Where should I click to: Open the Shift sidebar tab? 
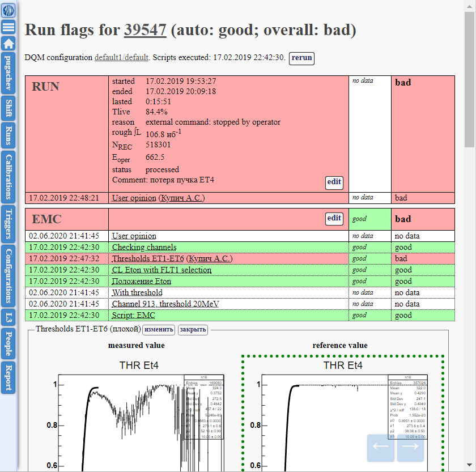pyautogui.click(x=8, y=107)
